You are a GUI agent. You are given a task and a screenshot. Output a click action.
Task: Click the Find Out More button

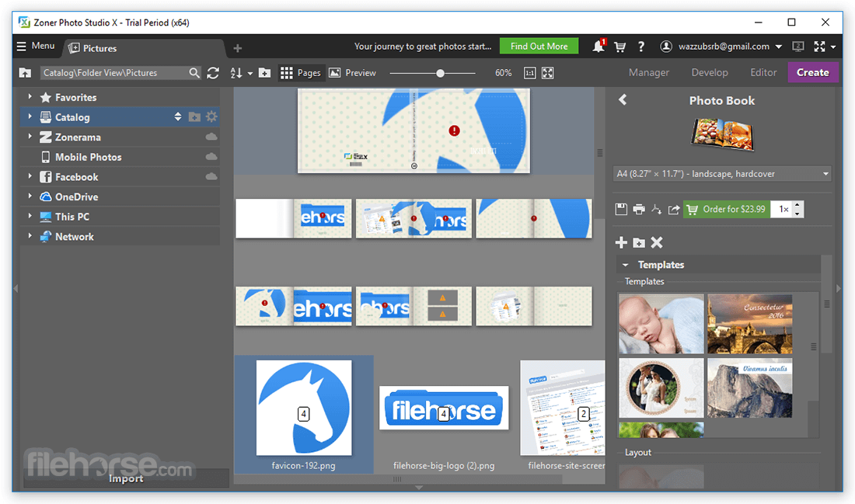[539, 47]
